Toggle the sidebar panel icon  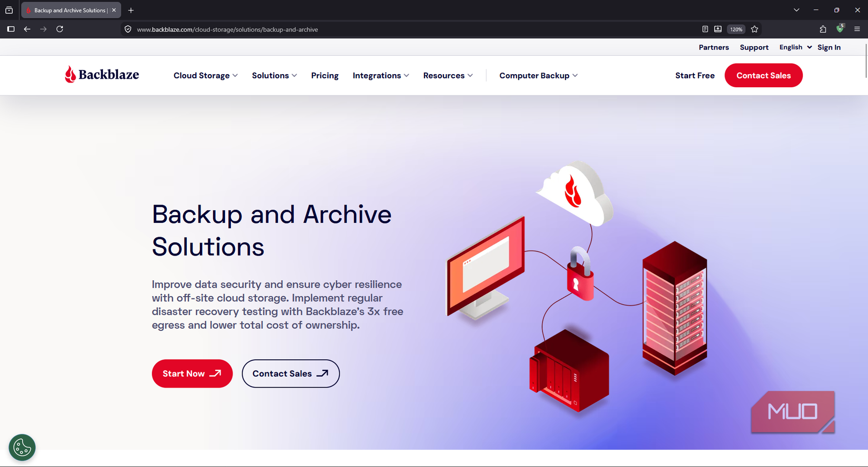click(11, 29)
